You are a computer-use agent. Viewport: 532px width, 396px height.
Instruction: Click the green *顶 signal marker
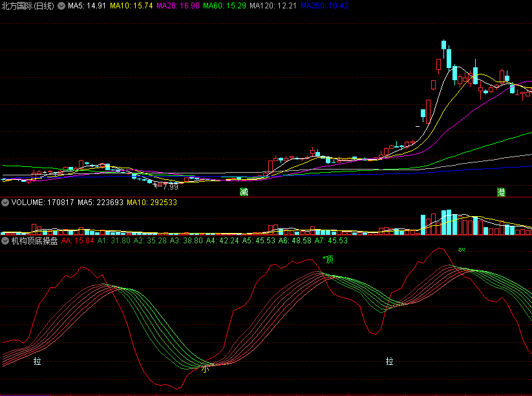point(328,259)
